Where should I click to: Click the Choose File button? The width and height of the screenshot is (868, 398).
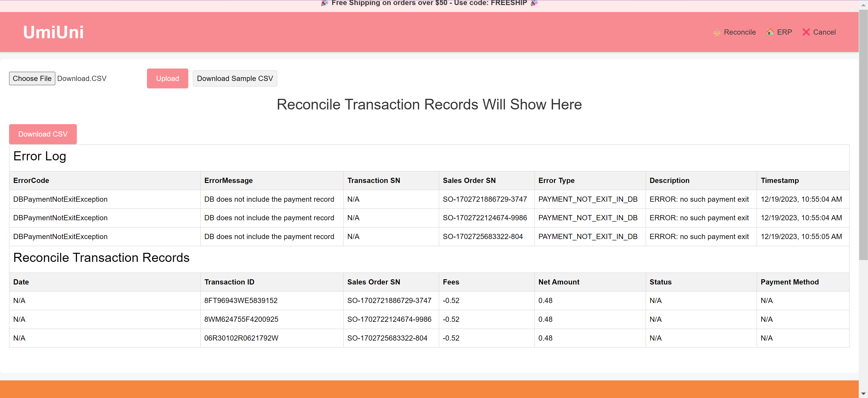pyautogui.click(x=32, y=78)
